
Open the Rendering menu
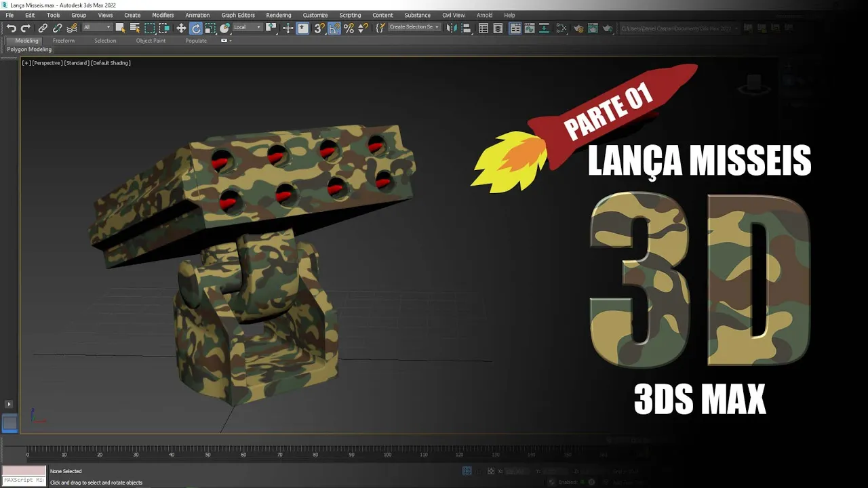(279, 15)
